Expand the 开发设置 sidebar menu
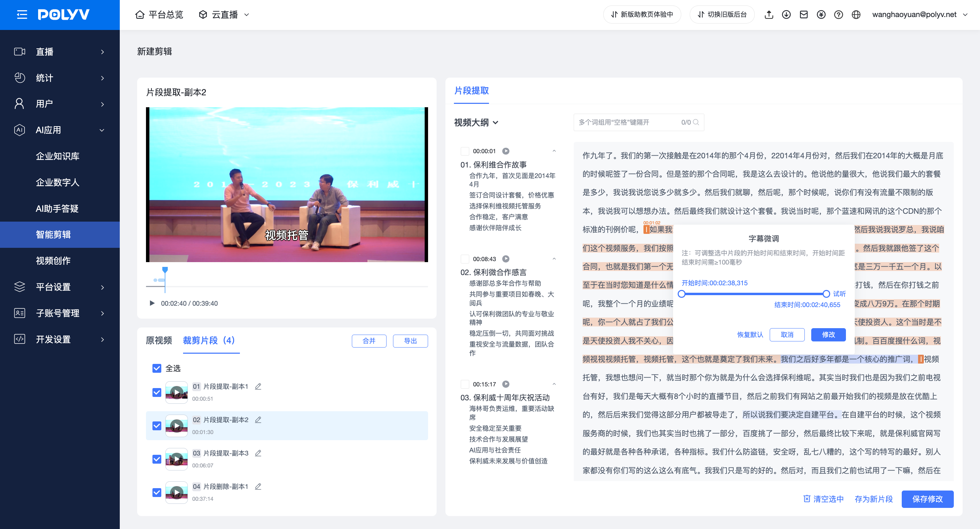The image size is (980, 529). pyautogui.click(x=60, y=339)
